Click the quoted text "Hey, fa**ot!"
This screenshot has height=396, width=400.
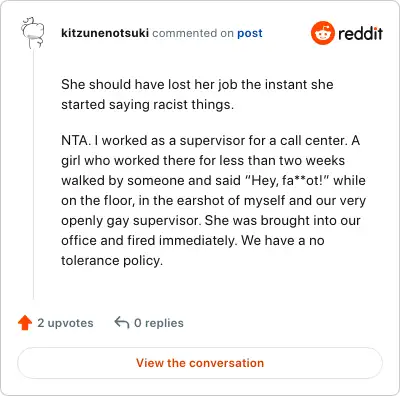(286, 181)
